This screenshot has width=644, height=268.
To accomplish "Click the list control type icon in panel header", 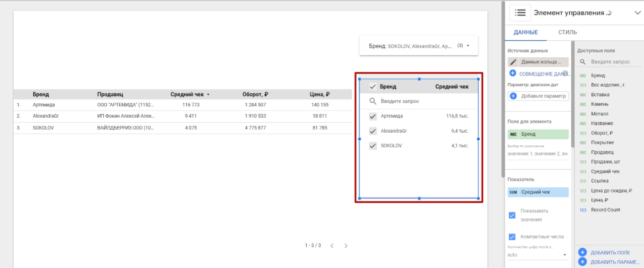I will (x=519, y=13).
